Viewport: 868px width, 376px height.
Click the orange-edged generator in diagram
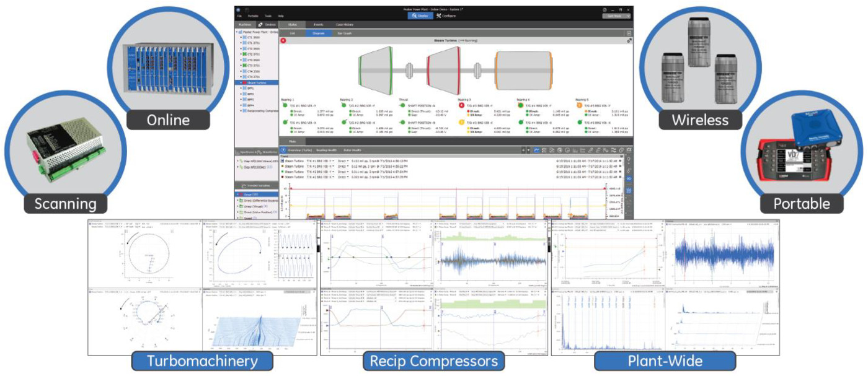(x=524, y=70)
